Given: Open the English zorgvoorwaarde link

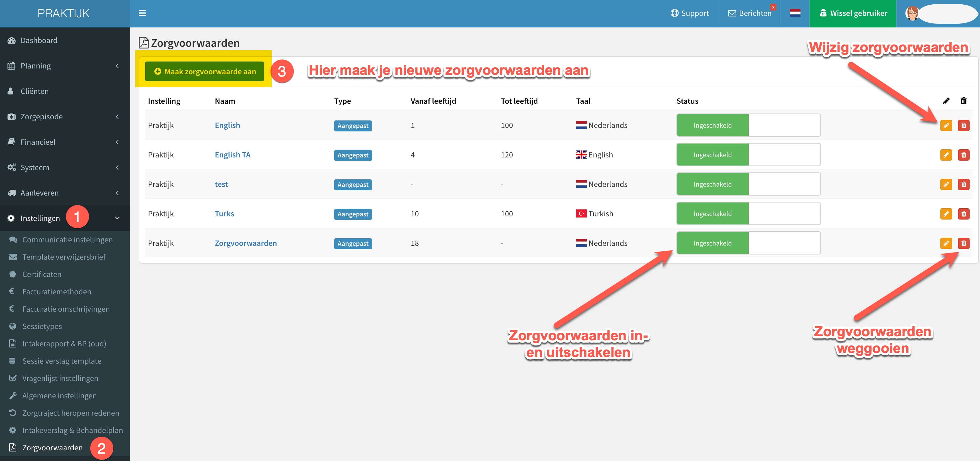Looking at the screenshot, I should coord(227,125).
